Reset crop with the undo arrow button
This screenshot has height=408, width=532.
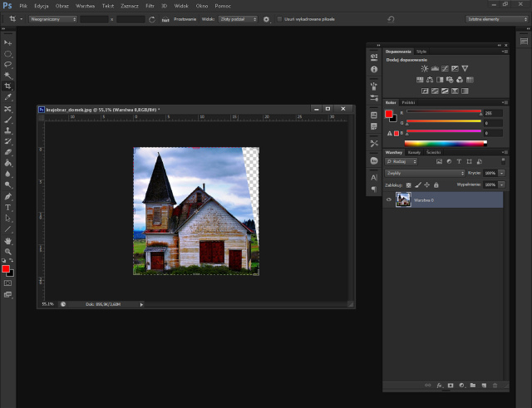coord(391,19)
